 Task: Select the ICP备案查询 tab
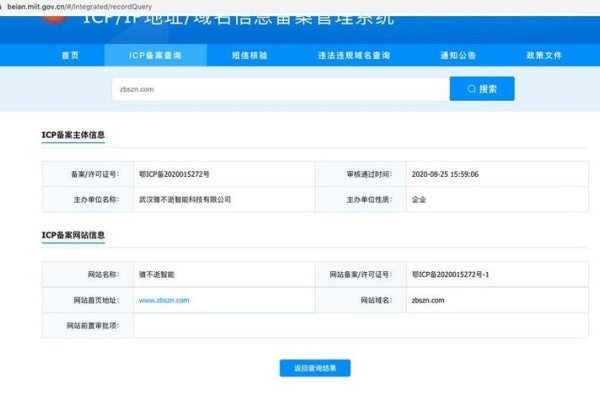click(x=155, y=55)
